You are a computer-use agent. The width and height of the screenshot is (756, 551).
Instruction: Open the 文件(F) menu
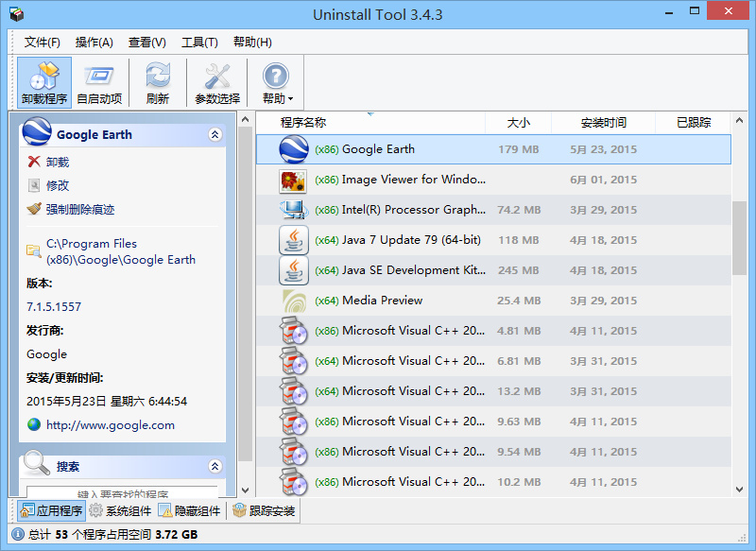click(42, 43)
